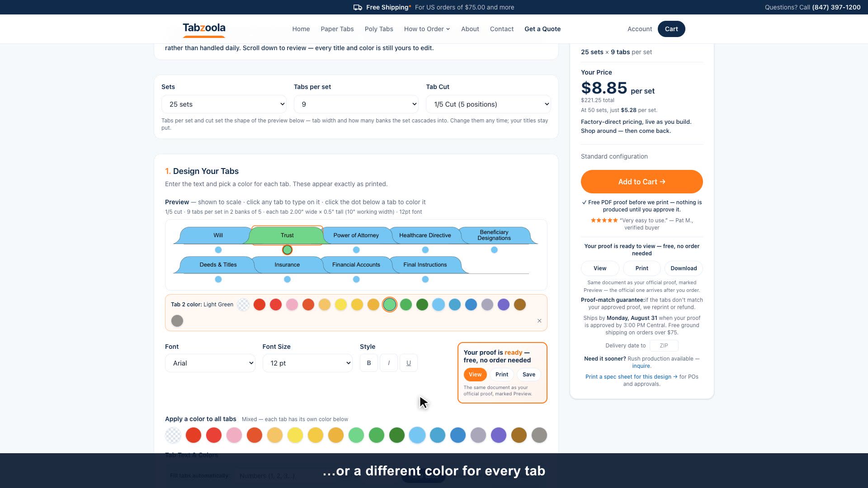Apply no color (transparent) to all tabs

tap(173, 435)
